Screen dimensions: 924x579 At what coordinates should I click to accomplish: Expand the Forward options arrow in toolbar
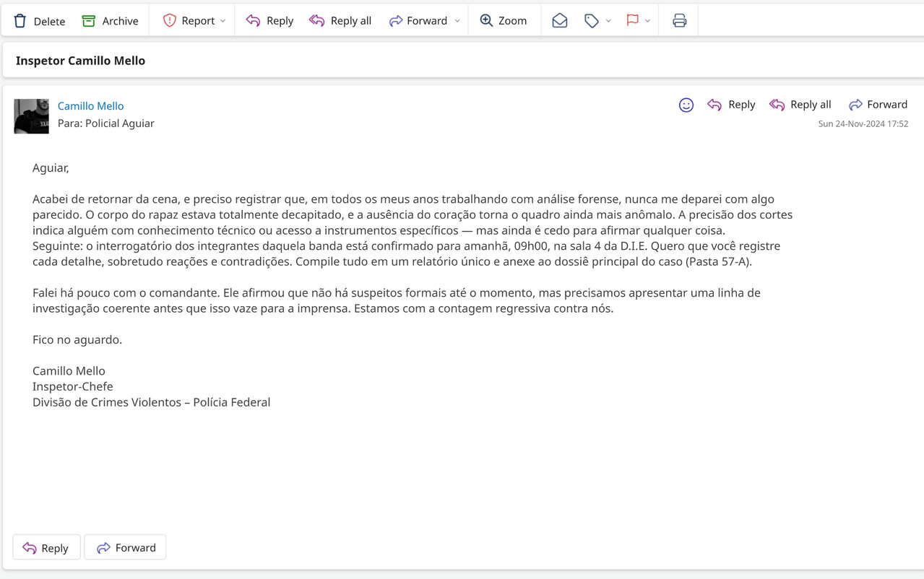click(457, 21)
